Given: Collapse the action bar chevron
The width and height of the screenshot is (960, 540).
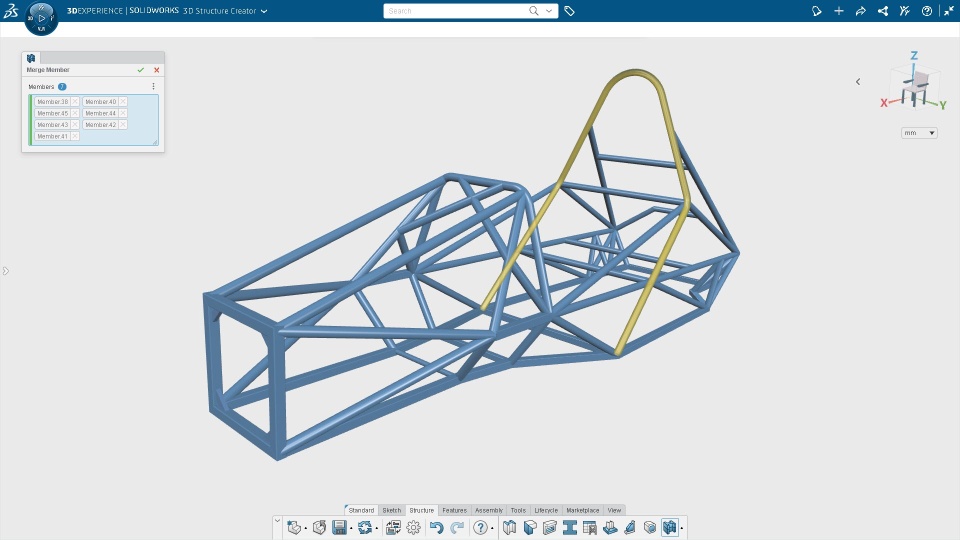Looking at the screenshot, I should pyautogui.click(x=277, y=521).
